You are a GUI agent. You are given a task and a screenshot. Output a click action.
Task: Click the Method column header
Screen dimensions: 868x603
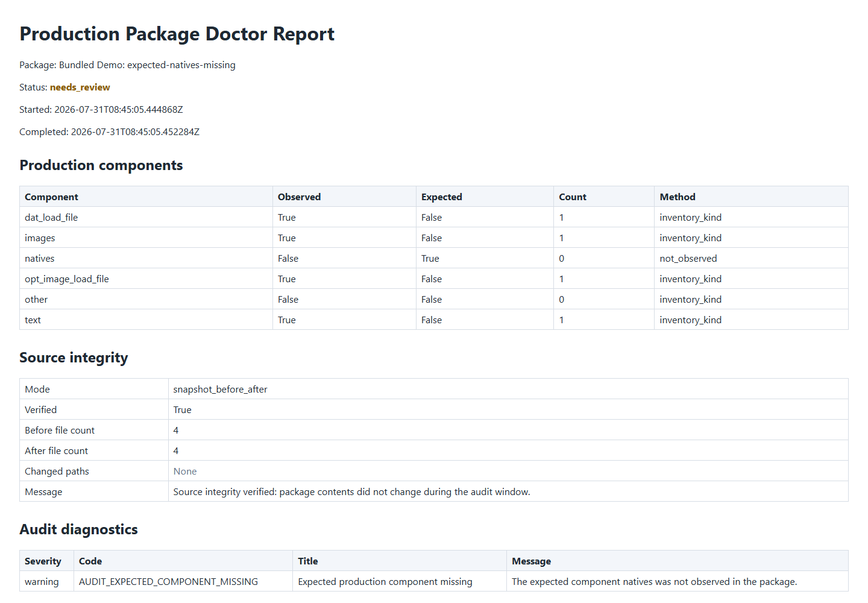click(751, 197)
